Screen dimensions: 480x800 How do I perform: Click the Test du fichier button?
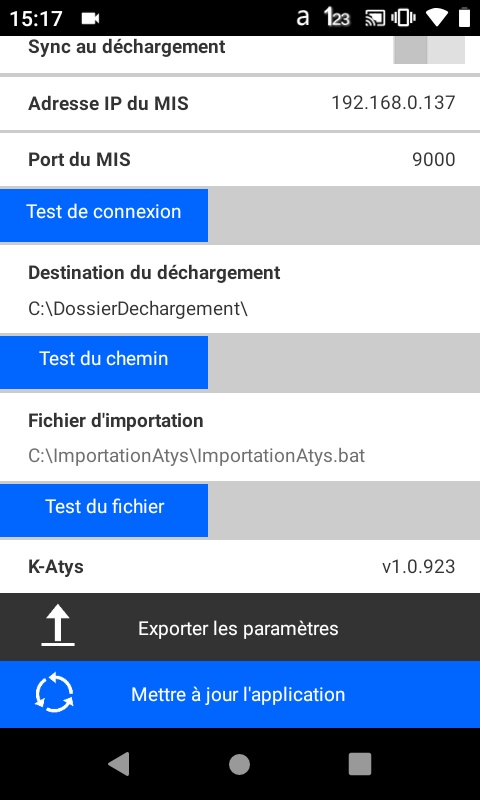104,509
